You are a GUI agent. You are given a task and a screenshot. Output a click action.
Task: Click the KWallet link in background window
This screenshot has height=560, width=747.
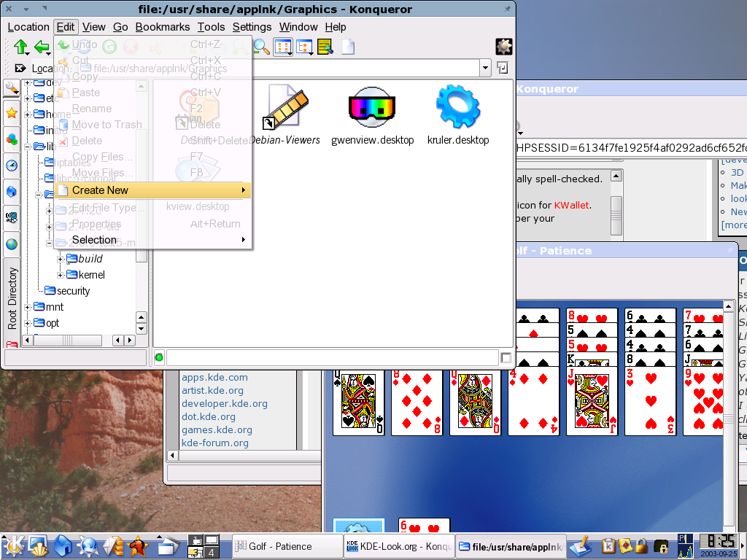[571, 205]
